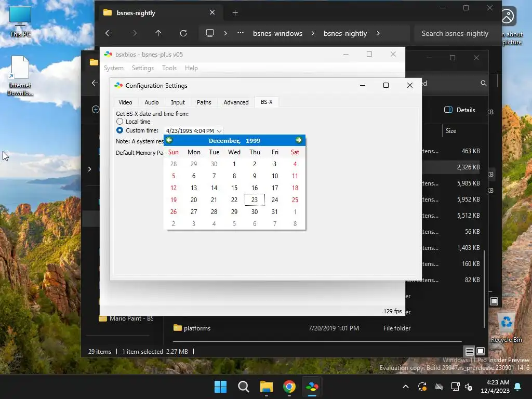
Task: Open Internet Download shortcut on desktop
Action: 20,75
